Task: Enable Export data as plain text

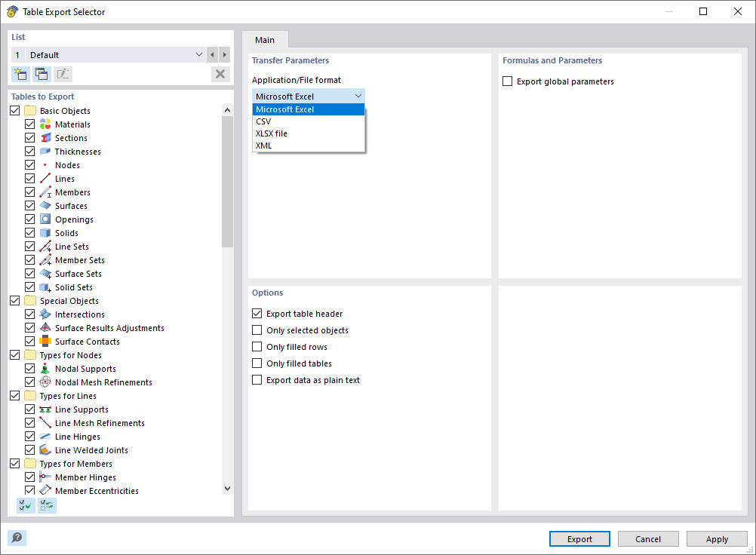Action: point(257,379)
